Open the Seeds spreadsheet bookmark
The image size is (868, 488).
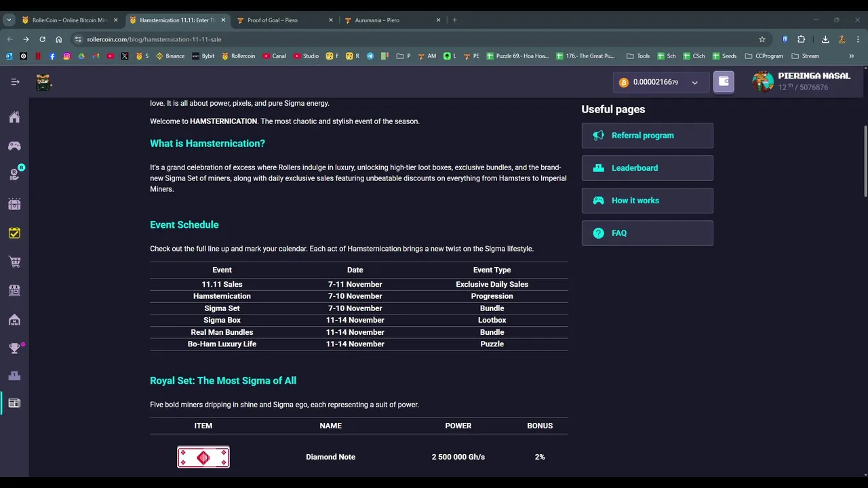724,56
